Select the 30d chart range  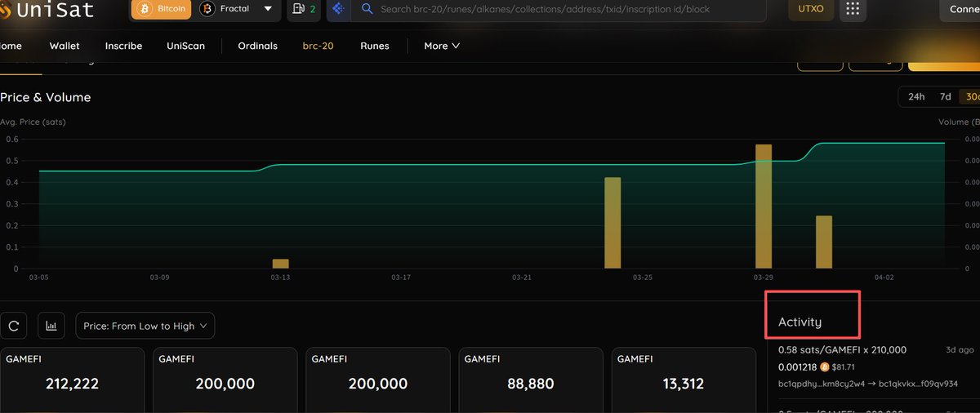point(970,96)
